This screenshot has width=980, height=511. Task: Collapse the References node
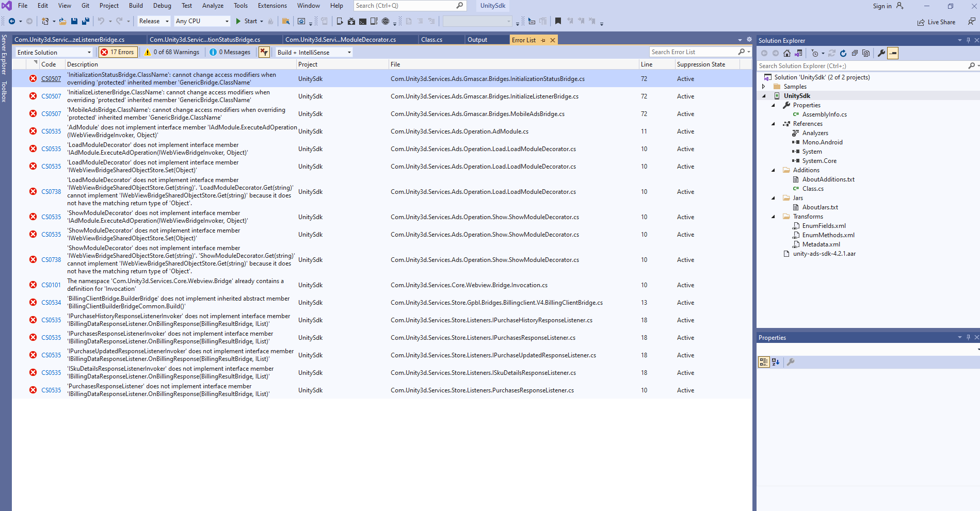(773, 124)
